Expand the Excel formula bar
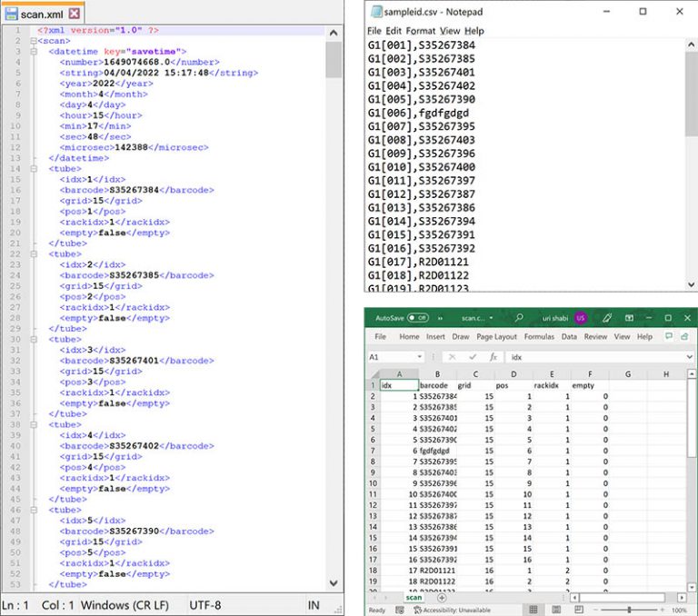This screenshot has height=616, width=698. [688, 357]
